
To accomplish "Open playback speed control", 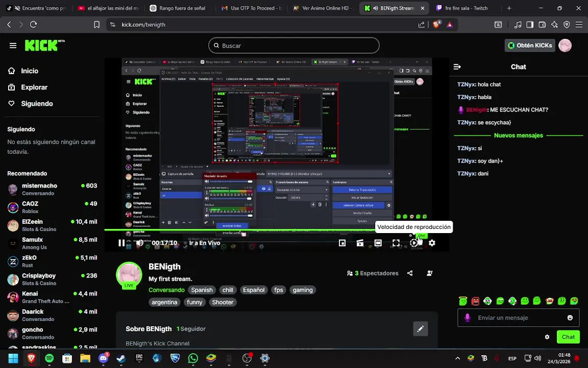I will (x=413, y=243).
